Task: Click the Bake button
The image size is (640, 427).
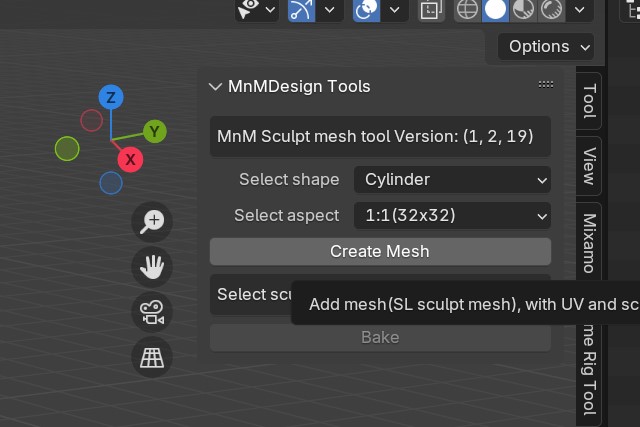Action: pyautogui.click(x=380, y=338)
